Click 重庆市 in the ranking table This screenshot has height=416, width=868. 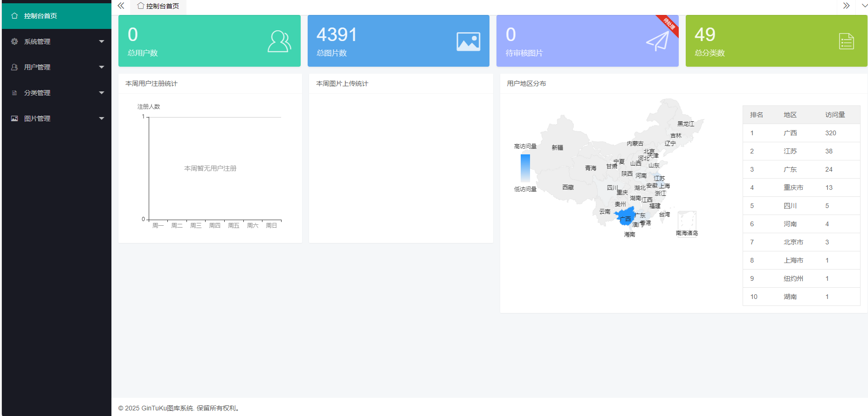point(793,187)
